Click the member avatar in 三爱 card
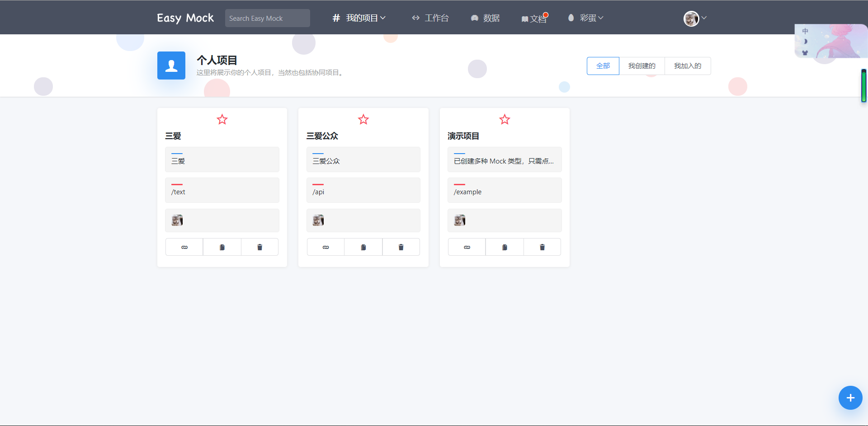This screenshot has height=426, width=868. tap(177, 220)
